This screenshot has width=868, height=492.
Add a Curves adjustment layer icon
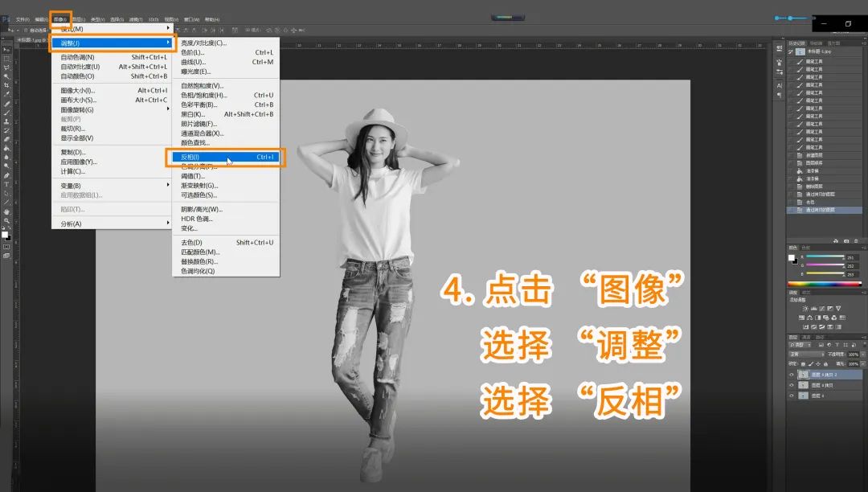[823, 309]
